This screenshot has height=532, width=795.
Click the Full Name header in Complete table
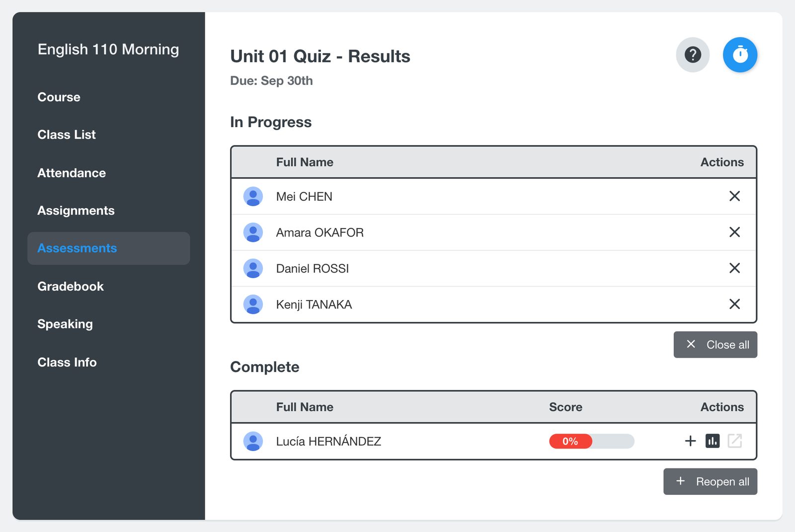305,407
